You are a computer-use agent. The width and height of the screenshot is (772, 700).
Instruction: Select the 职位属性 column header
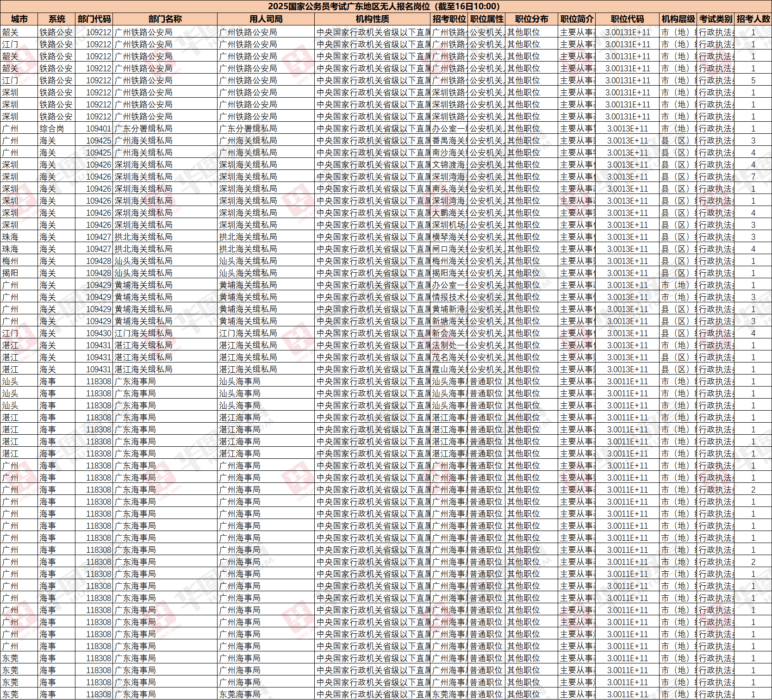pos(486,19)
